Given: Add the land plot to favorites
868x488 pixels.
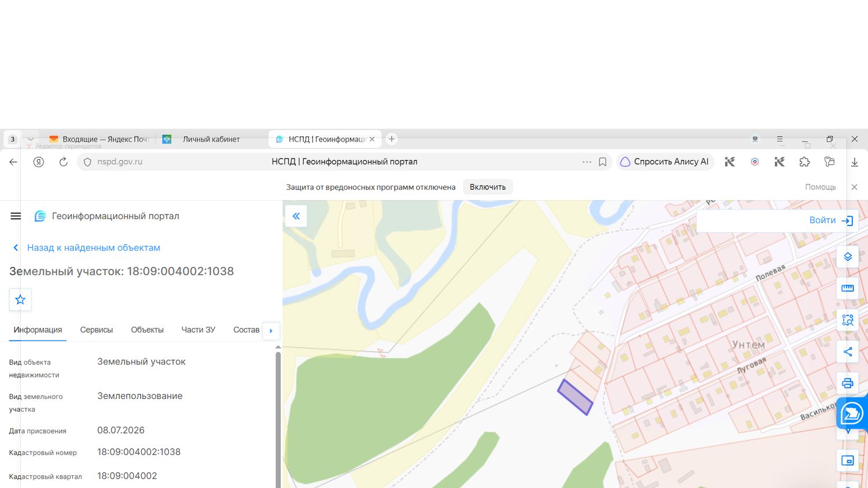Looking at the screenshot, I should 20,300.
